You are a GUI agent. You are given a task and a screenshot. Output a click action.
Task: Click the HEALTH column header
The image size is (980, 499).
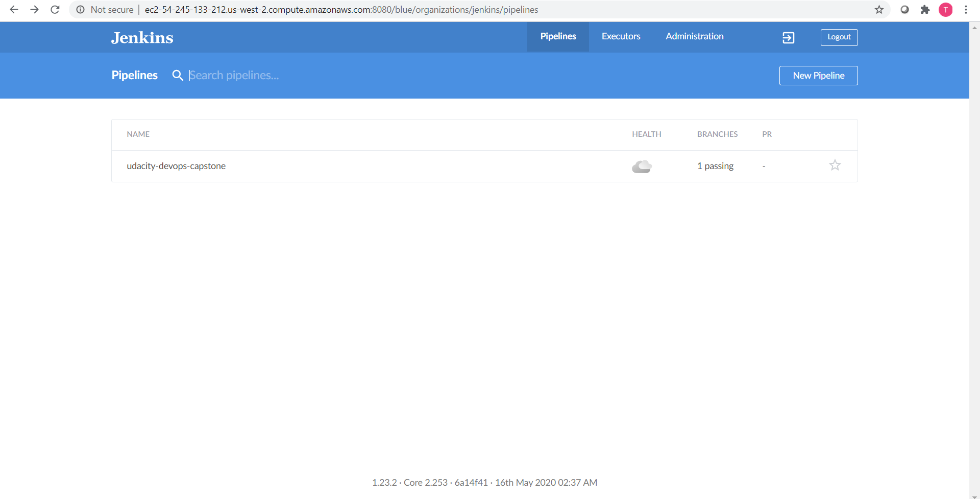646,134
